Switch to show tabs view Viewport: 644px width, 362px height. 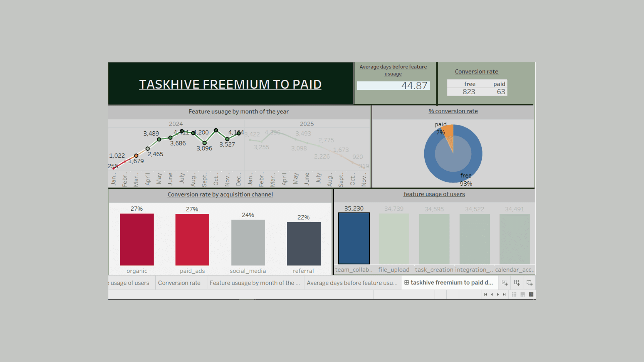531,294
